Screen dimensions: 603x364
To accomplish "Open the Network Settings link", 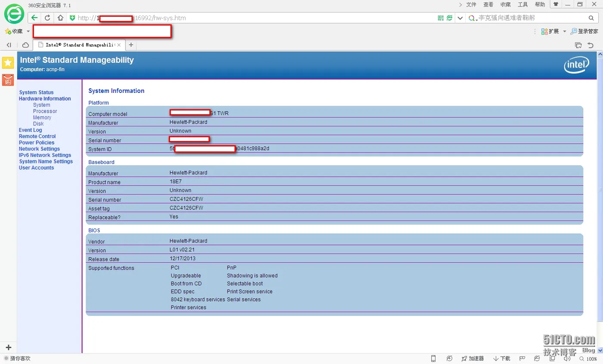I will coord(39,149).
